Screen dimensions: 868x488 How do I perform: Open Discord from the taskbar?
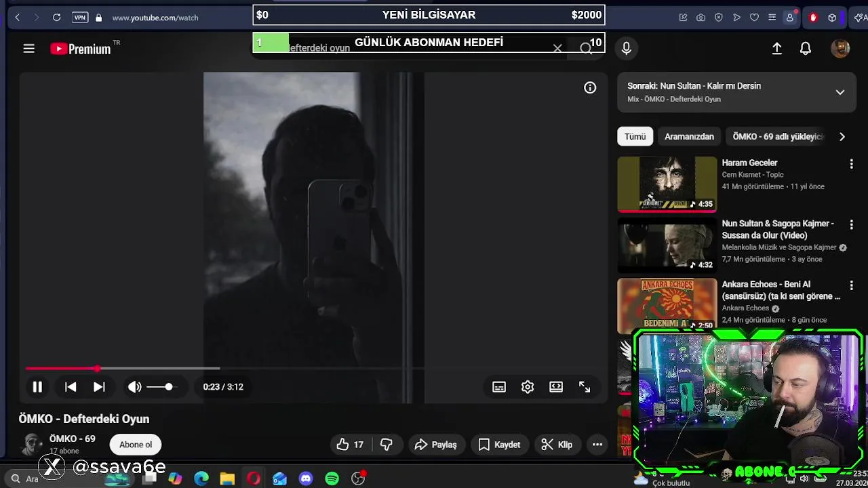click(x=306, y=479)
